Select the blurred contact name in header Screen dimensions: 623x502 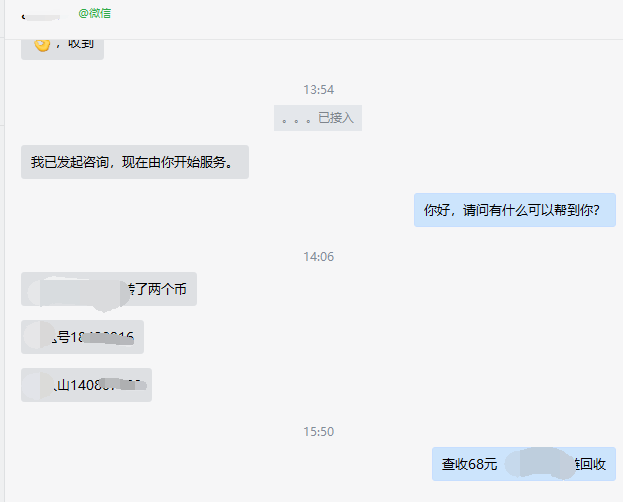41,17
